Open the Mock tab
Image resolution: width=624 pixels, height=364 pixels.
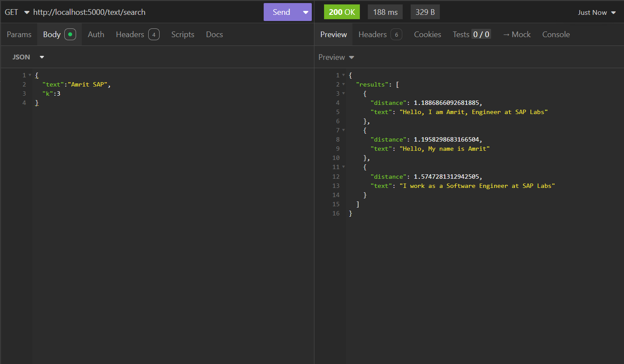[516, 35]
